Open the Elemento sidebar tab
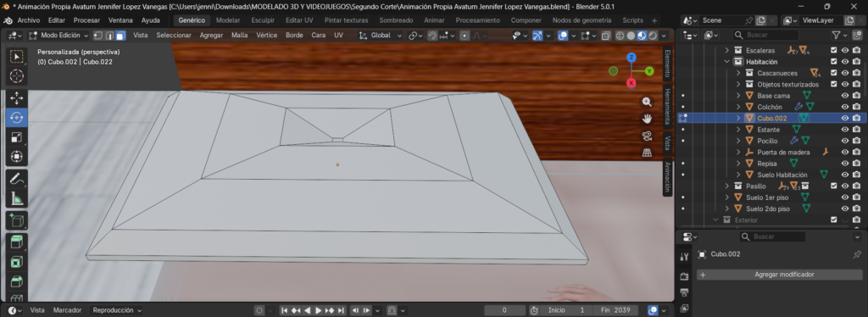 667,64
